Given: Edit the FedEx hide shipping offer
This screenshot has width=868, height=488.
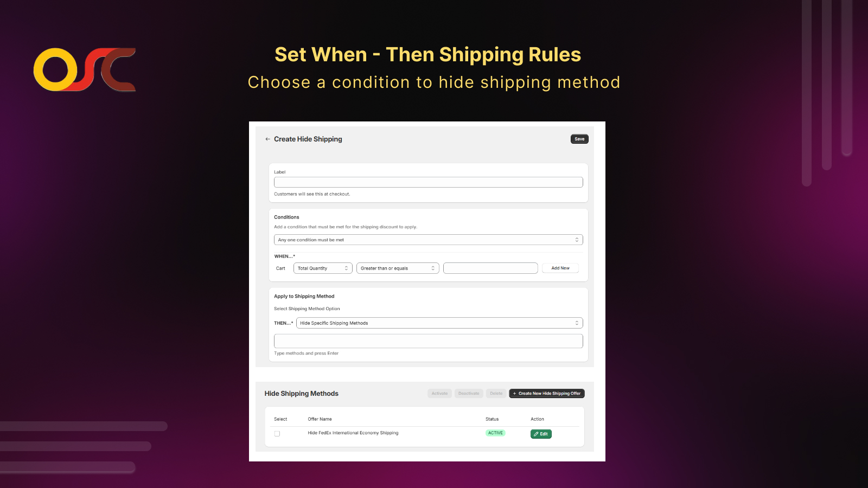Looking at the screenshot, I should (540, 434).
